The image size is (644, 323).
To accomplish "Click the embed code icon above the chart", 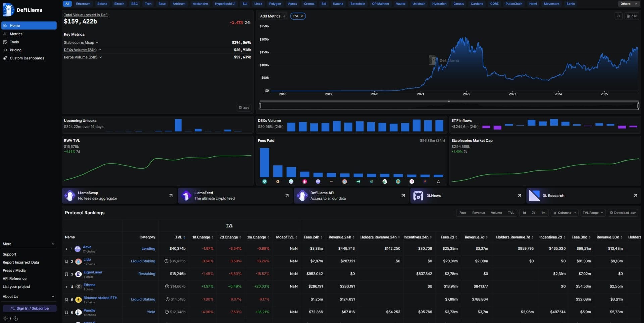I will point(618,16).
